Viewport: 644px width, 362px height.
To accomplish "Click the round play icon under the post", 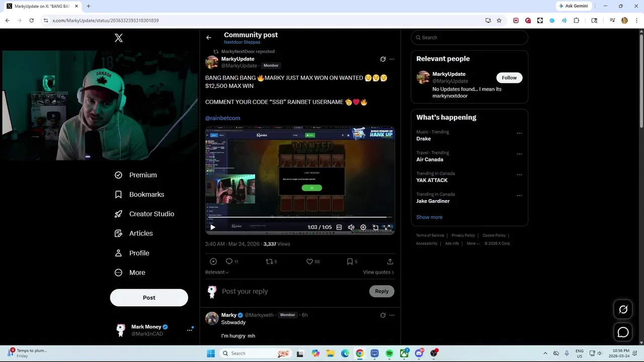I will tap(213, 261).
